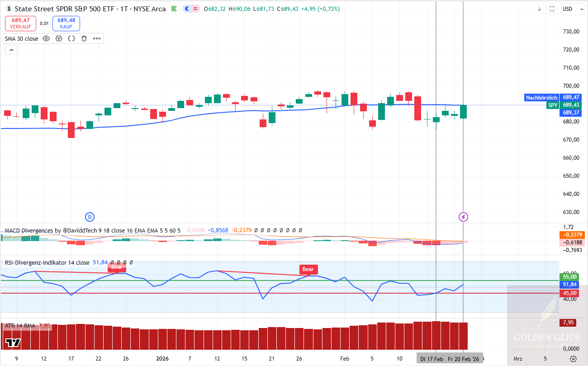Screen dimensions: 588x366
Task: Click the green 55,00 level label on RSI scale
Action: (x=569, y=276)
